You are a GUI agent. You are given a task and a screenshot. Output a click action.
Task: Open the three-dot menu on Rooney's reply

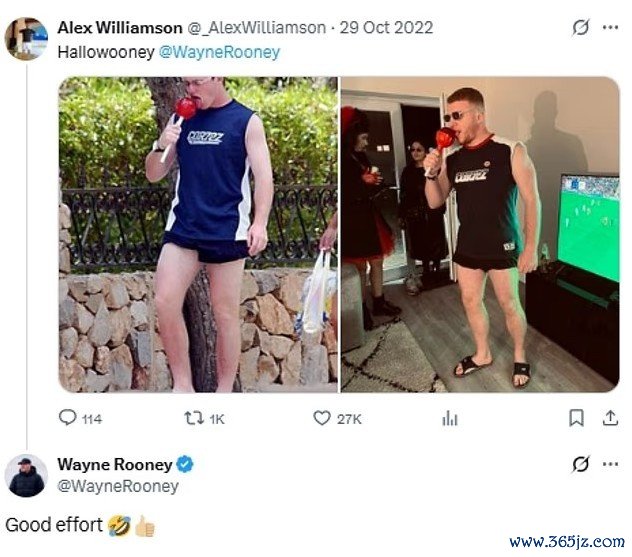610,464
